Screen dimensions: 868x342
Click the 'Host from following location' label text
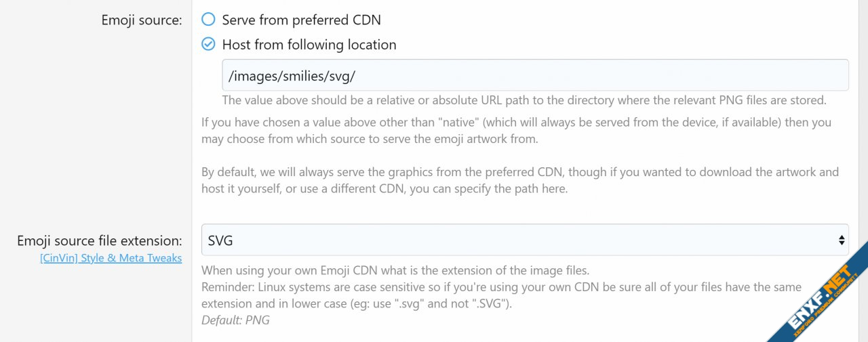coord(309,45)
